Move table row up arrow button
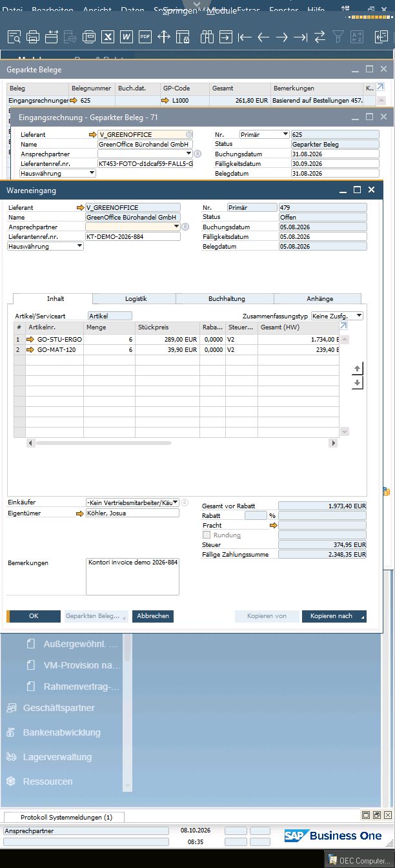Viewport: 395px width, 868px height. pos(358,369)
